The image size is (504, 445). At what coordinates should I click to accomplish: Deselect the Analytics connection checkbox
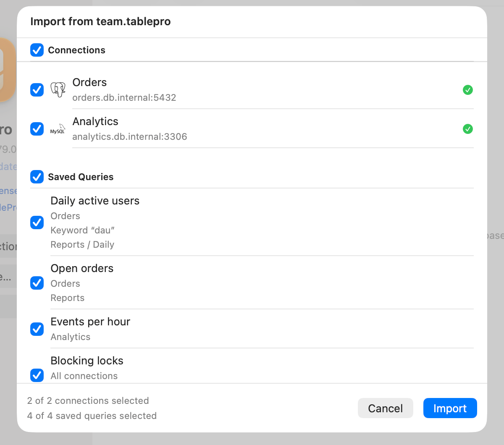37,129
